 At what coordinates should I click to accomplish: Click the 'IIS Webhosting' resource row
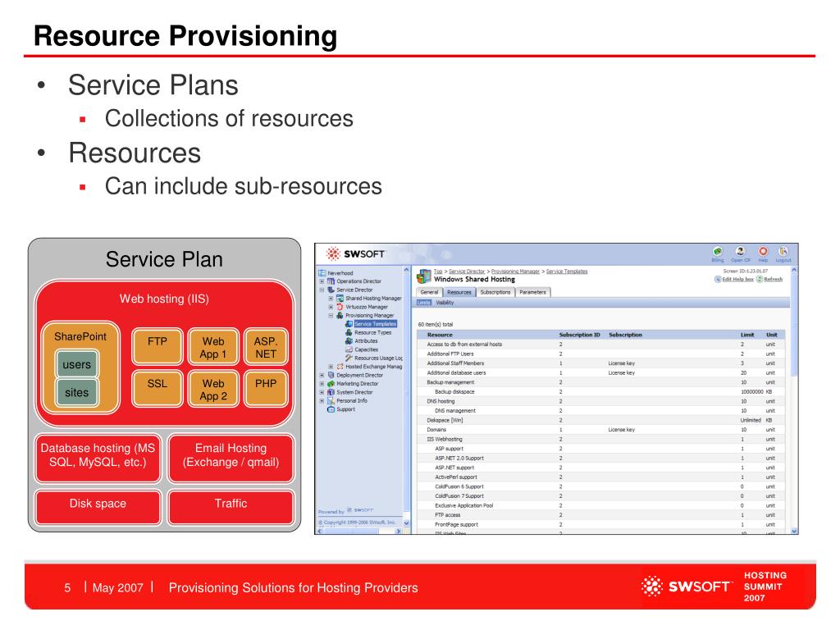click(x=601, y=440)
